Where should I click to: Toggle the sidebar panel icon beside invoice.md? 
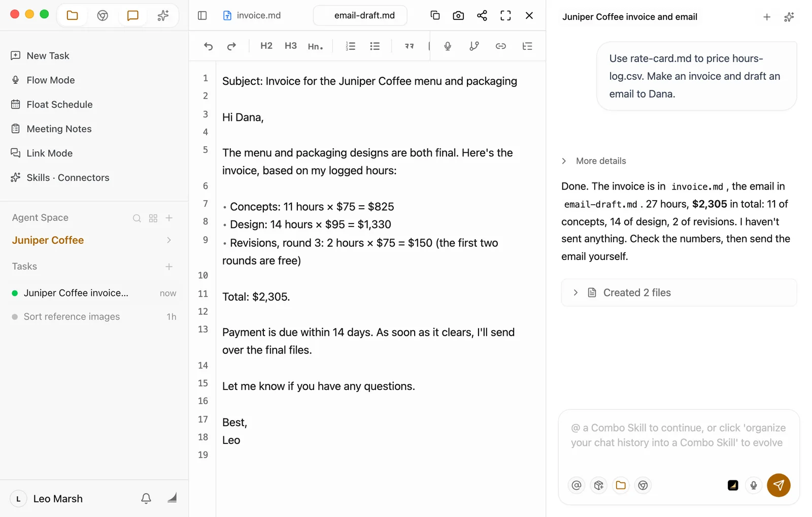point(202,15)
